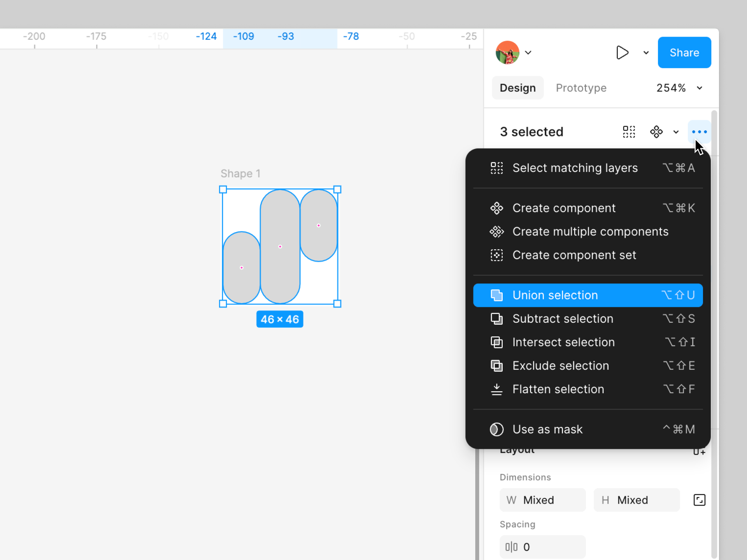Expand the avatar dropdown chevron

tap(528, 52)
